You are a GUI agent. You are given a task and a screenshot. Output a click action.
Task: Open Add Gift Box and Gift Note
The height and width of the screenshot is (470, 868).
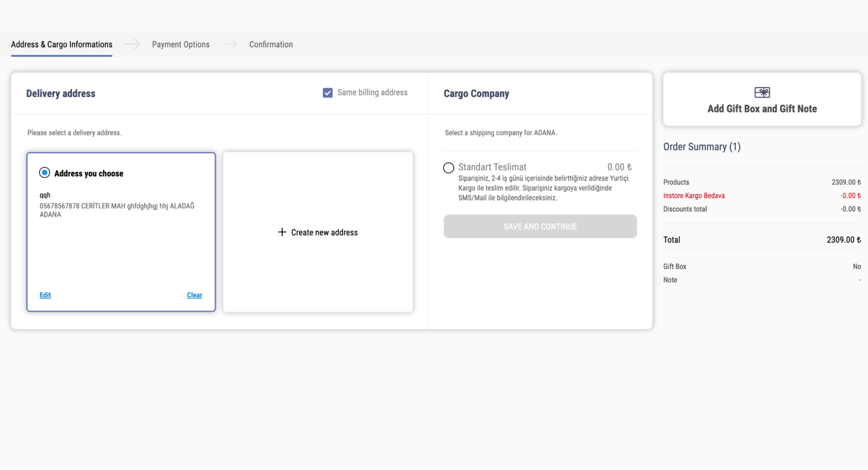[x=762, y=108]
